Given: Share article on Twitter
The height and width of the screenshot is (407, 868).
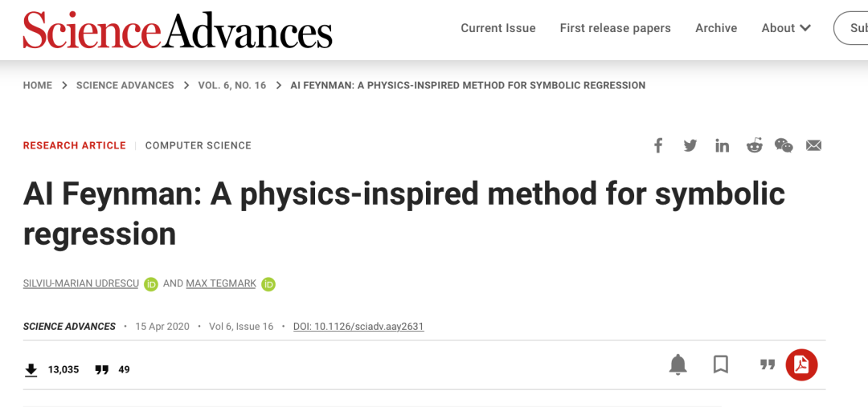Looking at the screenshot, I should click(x=690, y=145).
